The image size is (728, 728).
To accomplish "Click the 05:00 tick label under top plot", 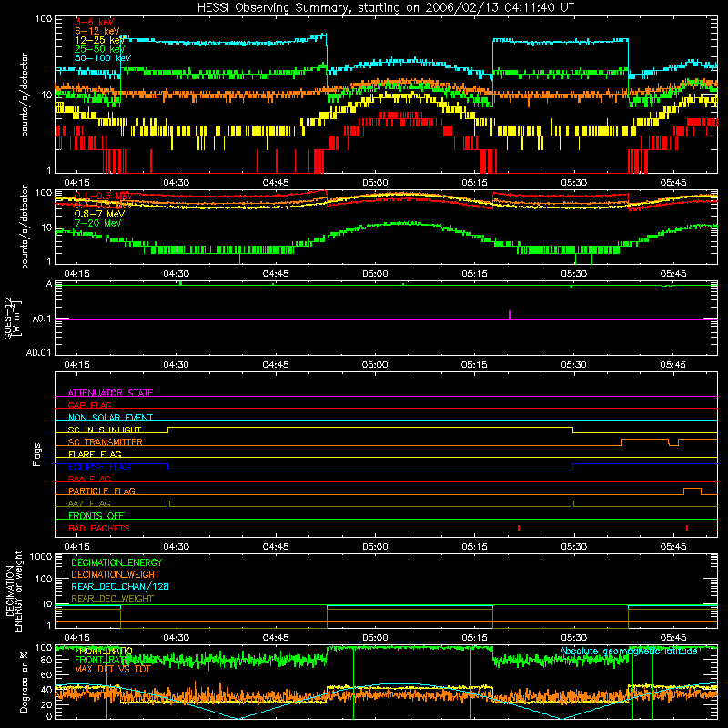I will coord(375,183).
